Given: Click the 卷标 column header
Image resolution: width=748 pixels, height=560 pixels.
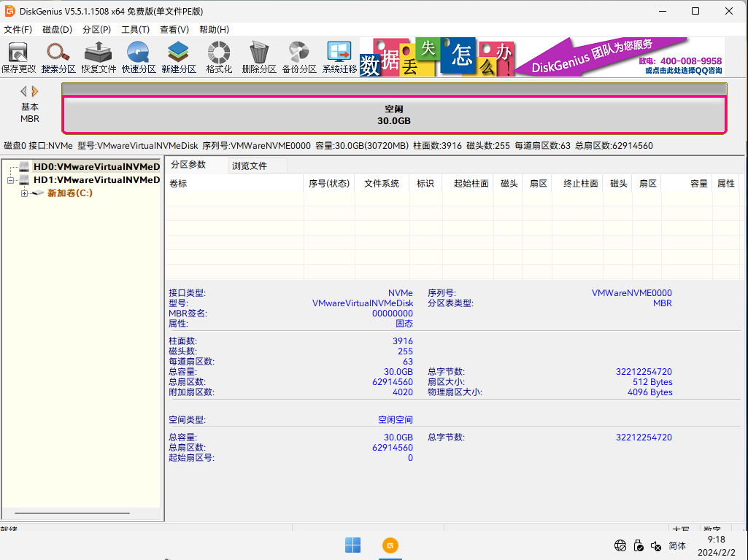Looking at the screenshot, I should pyautogui.click(x=234, y=184).
